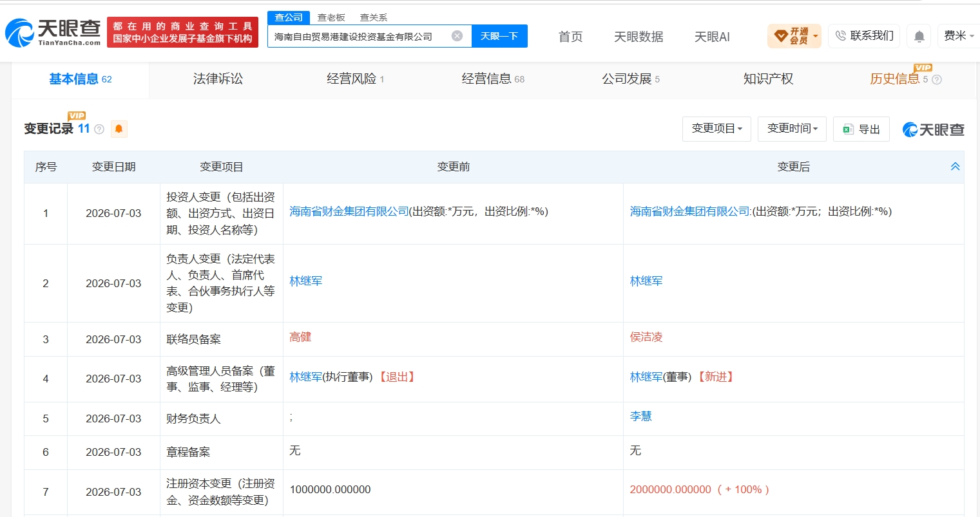Click the help icon beside 历史信息
This screenshot has width=980, height=517.
coord(937,80)
